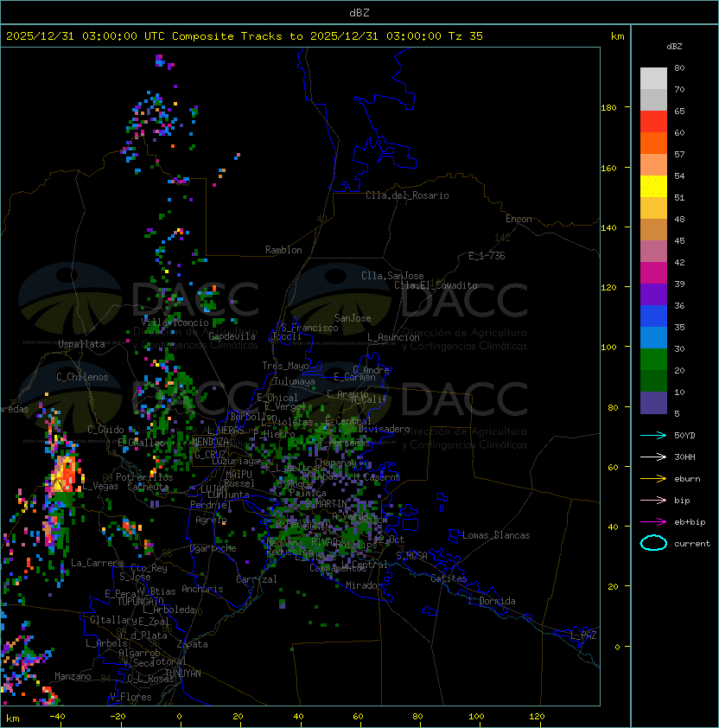Click the magenta eb+bip arrow legend icon

pos(653,522)
